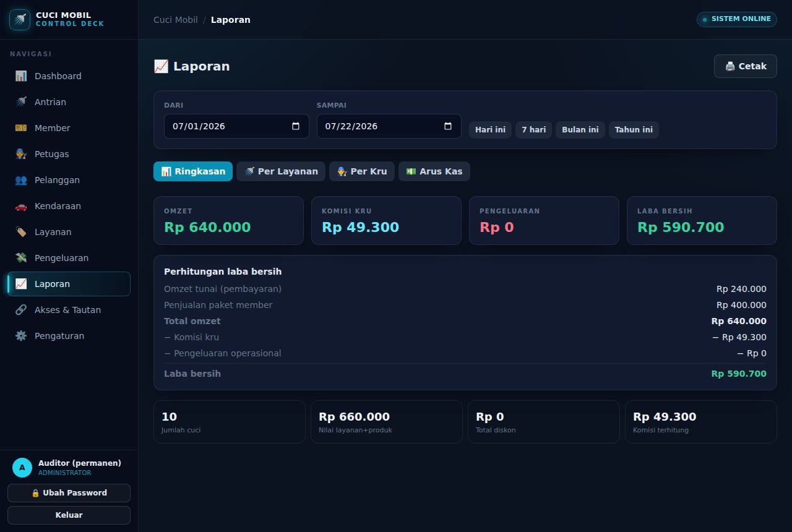Viewport: 792px width, 532px height.
Task: Navigate to Pengeluaran
Action: pyautogui.click(x=69, y=258)
